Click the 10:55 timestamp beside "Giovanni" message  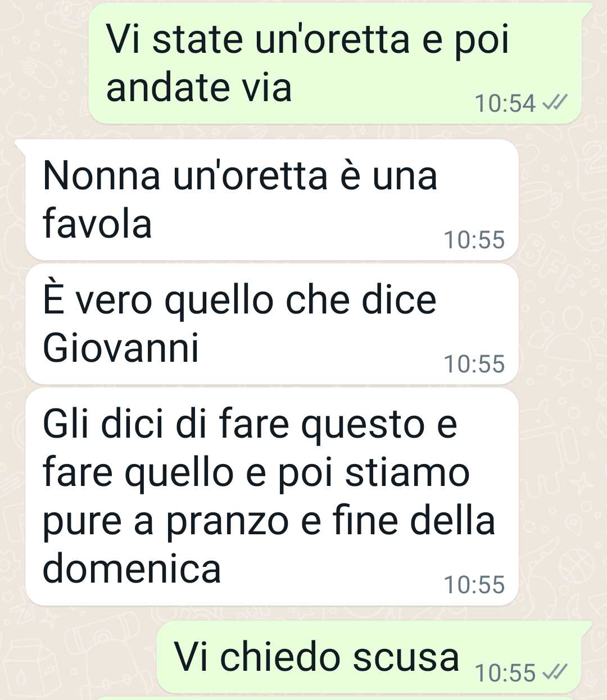click(x=474, y=364)
